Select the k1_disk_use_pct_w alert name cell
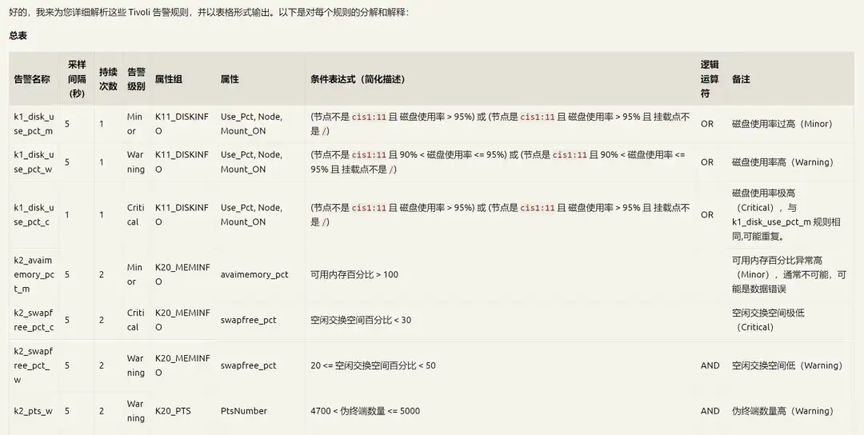Image resolution: width=864 pixels, height=435 pixels. (34, 162)
